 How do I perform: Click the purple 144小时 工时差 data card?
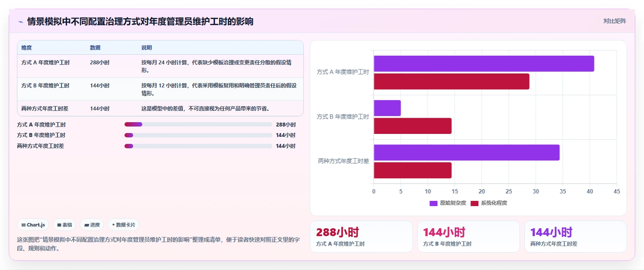[575, 237]
